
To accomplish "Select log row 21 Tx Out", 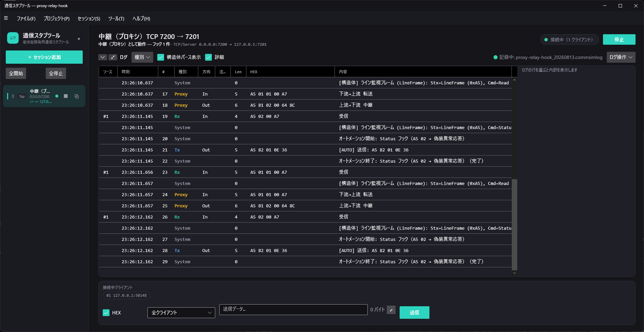I will tap(305, 150).
